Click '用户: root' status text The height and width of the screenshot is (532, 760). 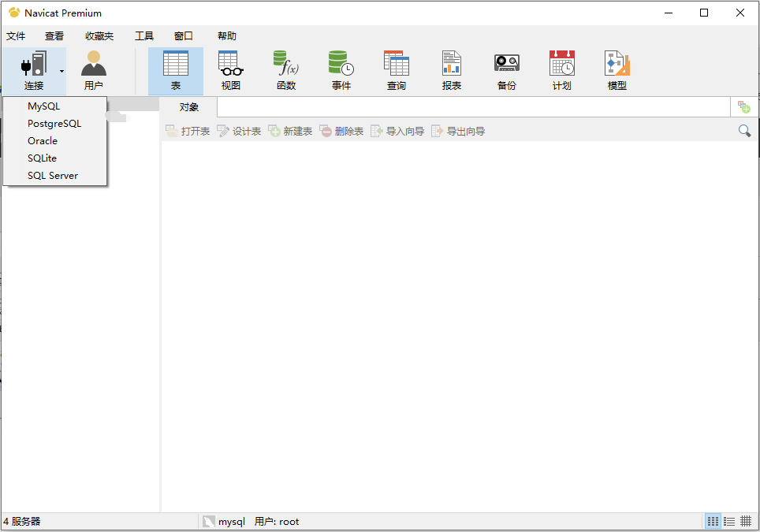(x=277, y=522)
